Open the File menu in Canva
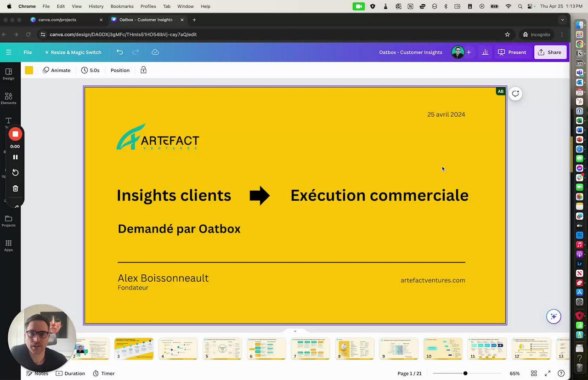This screenshot has width=588, height=380. (x=28, y=52)
